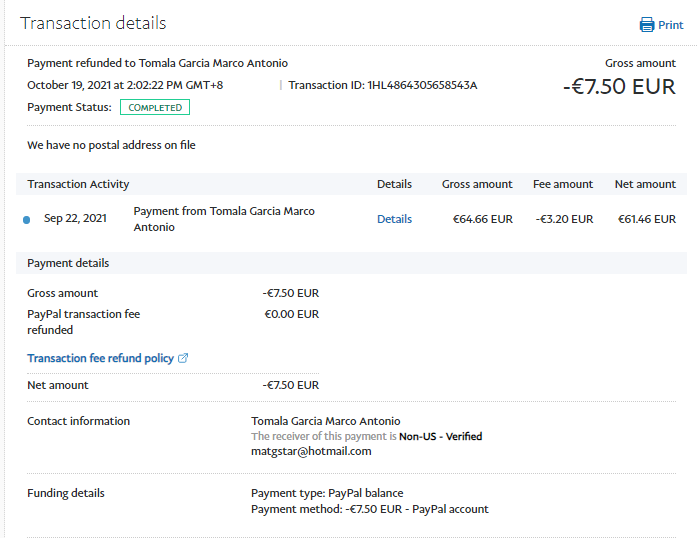Click the large -€7.50 EUR gross amount

coord(619,87)
